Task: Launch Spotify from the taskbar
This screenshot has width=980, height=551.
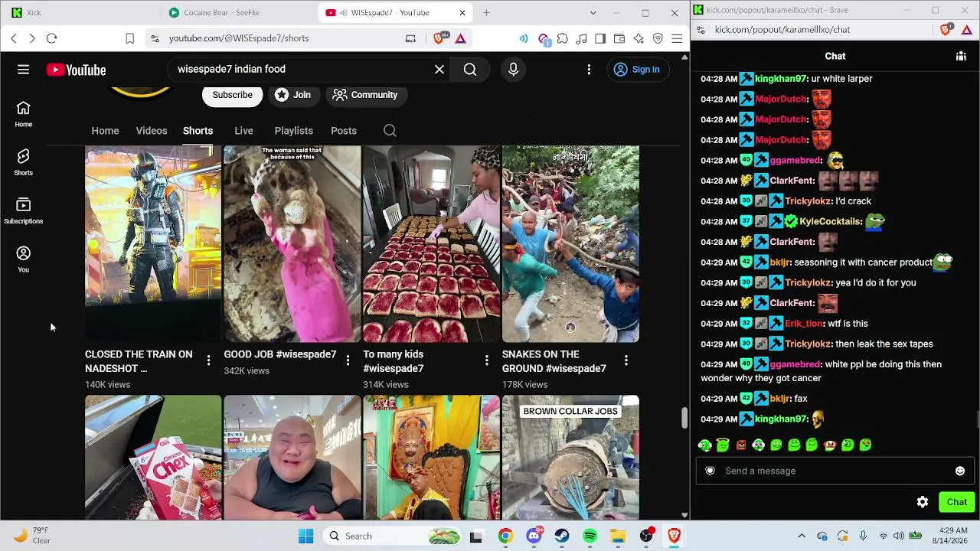Action: point(590,536)
